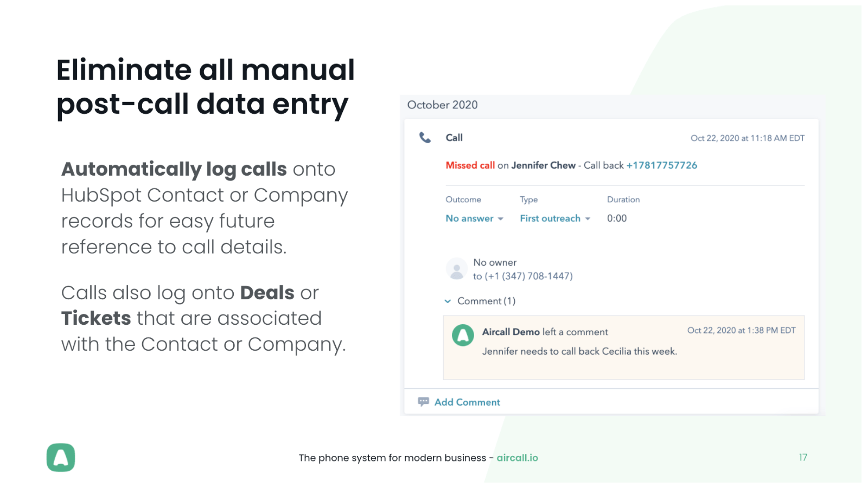This screenshot has width=868, height=488.
Task: Click the call timestamp "Oct 22, 2020 at 11:18 AM EDT"
Action: coord(748,138)
